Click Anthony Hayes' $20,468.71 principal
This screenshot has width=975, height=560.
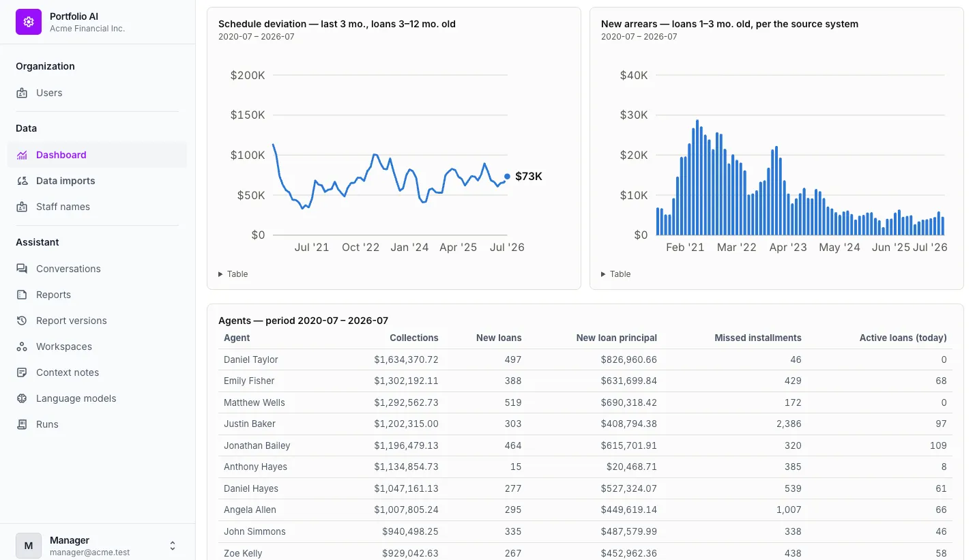point(632,467)
